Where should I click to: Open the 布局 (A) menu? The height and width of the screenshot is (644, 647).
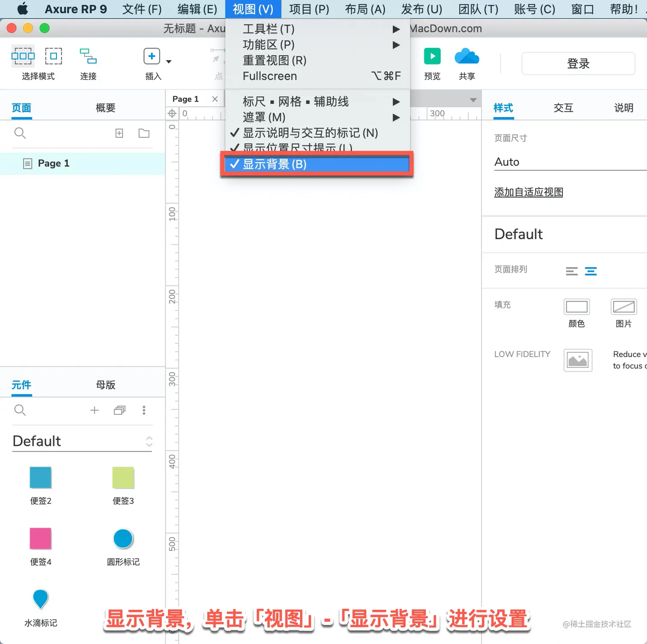365,9
